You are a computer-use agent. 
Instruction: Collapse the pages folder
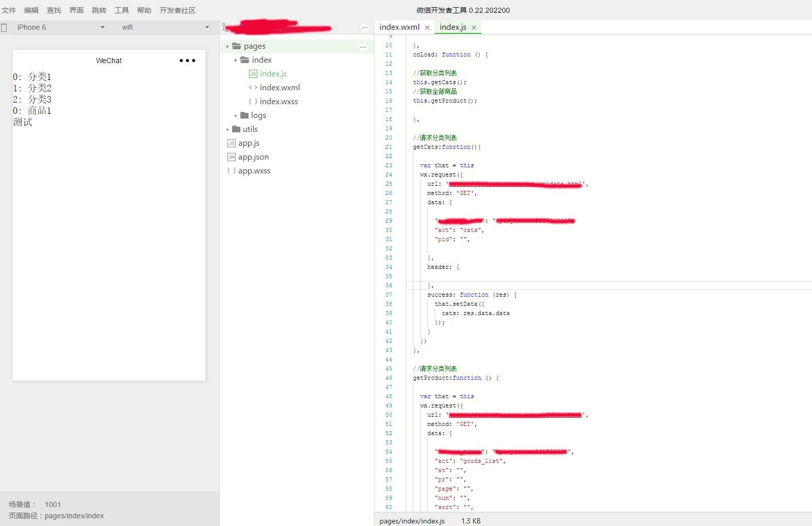227,46
